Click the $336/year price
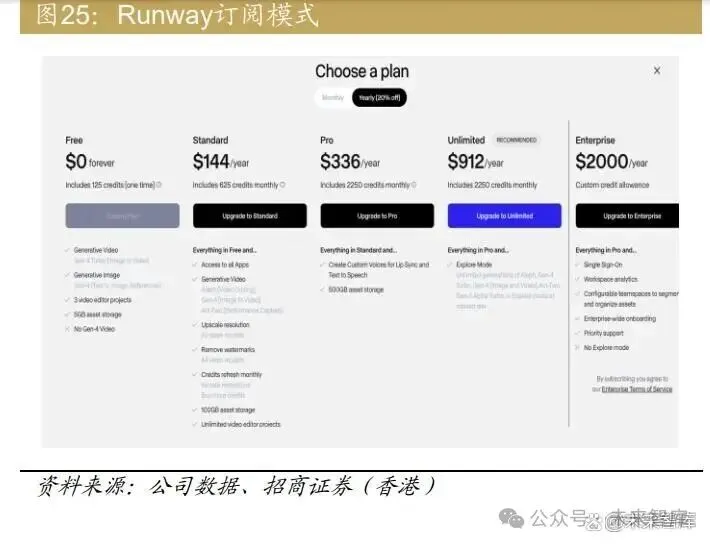The width and height of the screenshot is (710, 546). [350, 162]
